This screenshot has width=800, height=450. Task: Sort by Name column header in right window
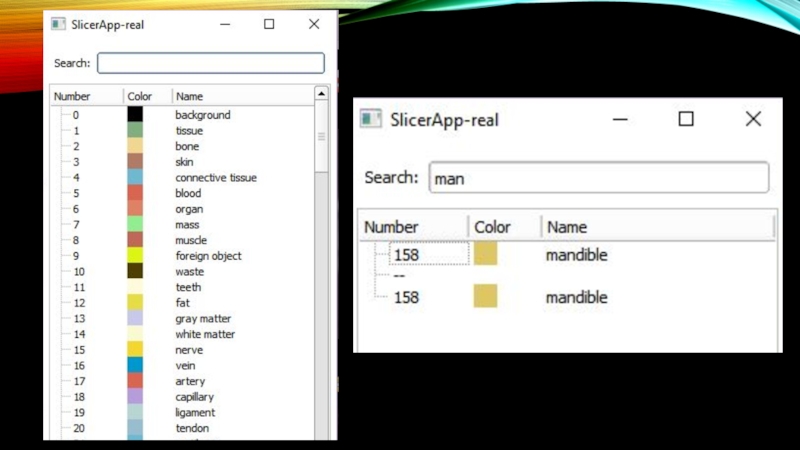tap(567, 227)
